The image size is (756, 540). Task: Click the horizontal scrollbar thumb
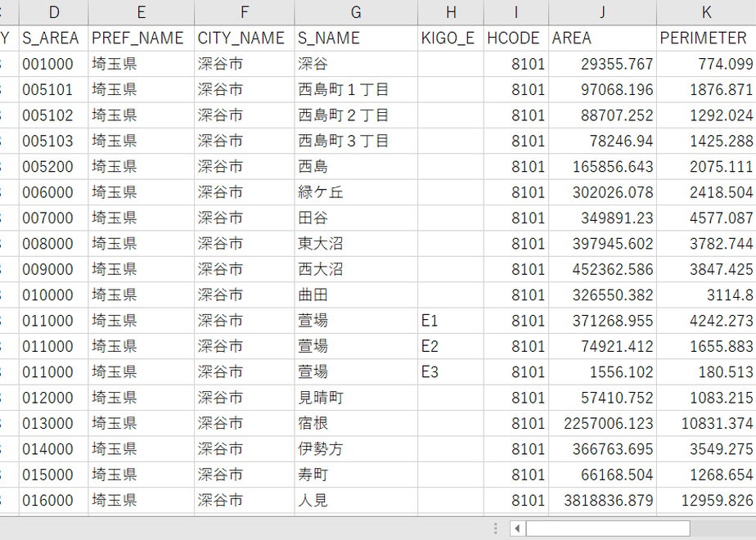(608, 529)
